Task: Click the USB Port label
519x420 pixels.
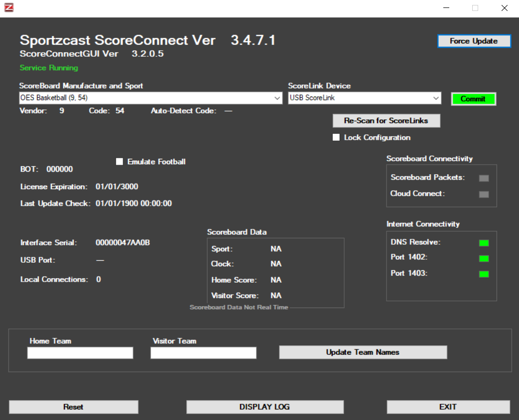Action: tap(38, 260)
